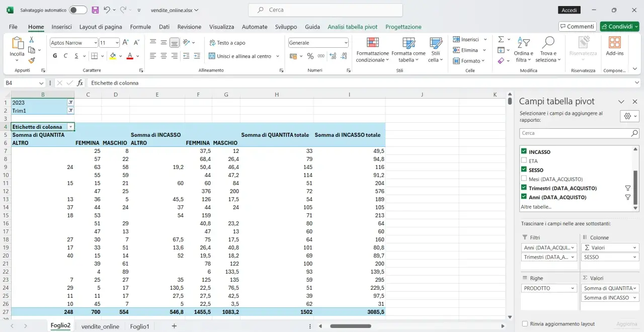Center cell text horizontally
The width and height of the screenshot is (644, 332).
tap(164, 56)
